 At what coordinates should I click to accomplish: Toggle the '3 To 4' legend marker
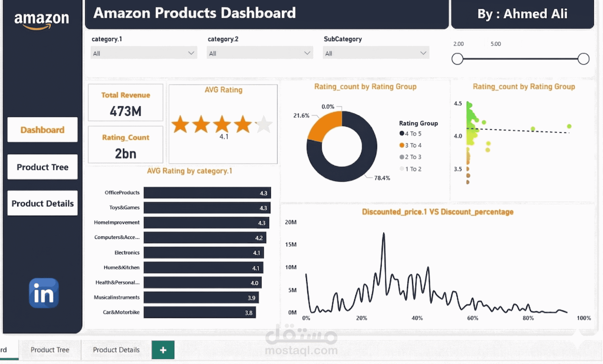(402, 145)
